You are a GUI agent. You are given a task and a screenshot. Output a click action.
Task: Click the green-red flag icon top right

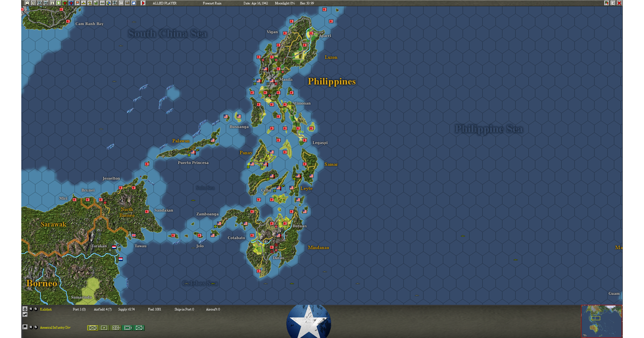click(x=606, y=3)
